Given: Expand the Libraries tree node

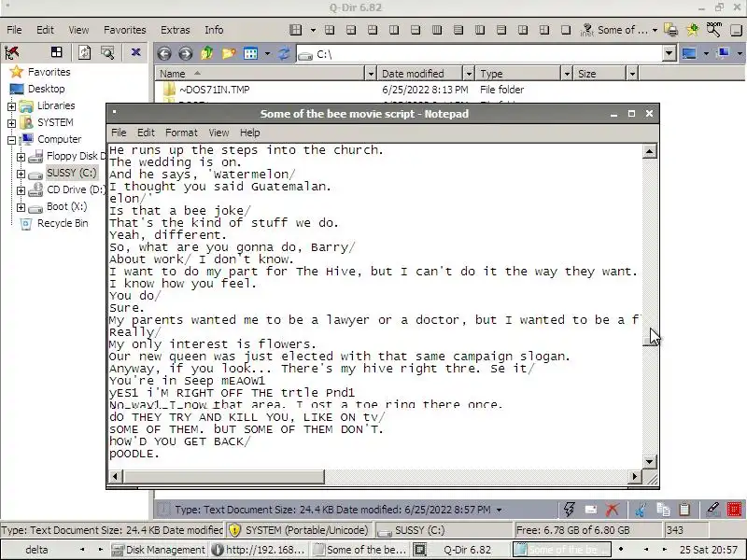Looking at the screenshot, I should click(x=11, y=106).
